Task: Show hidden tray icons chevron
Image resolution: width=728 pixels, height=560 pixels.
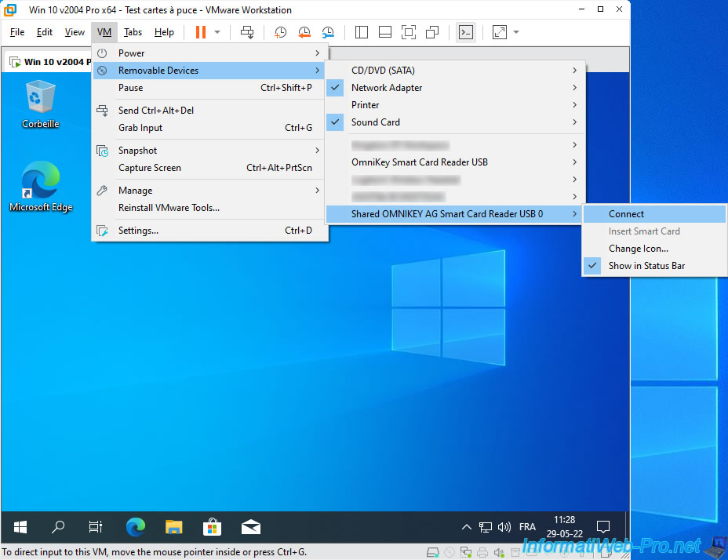Action: pos(467,527)
